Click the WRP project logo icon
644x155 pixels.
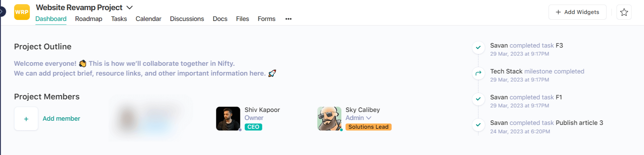pos(22,12)
